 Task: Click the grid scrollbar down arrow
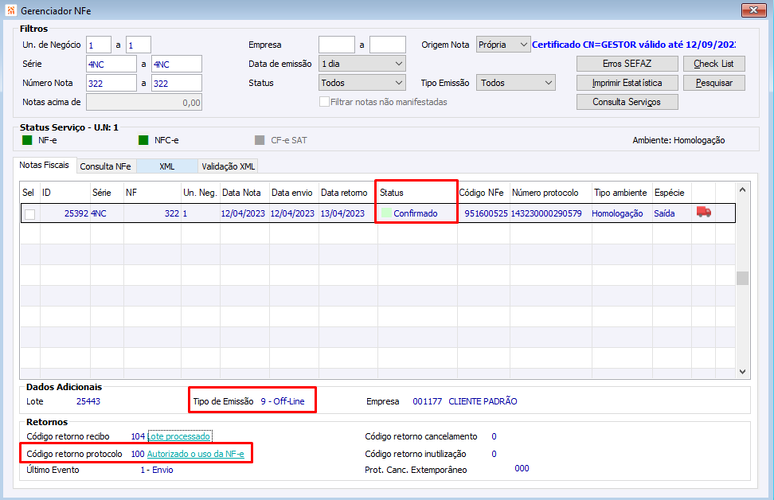[742, 372]
